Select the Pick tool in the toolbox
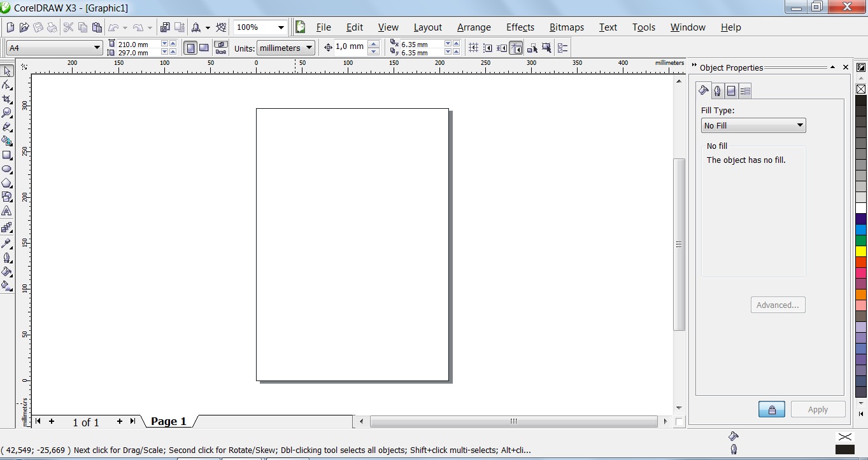This screenshot has width=868, height=460. pos(7,71)
